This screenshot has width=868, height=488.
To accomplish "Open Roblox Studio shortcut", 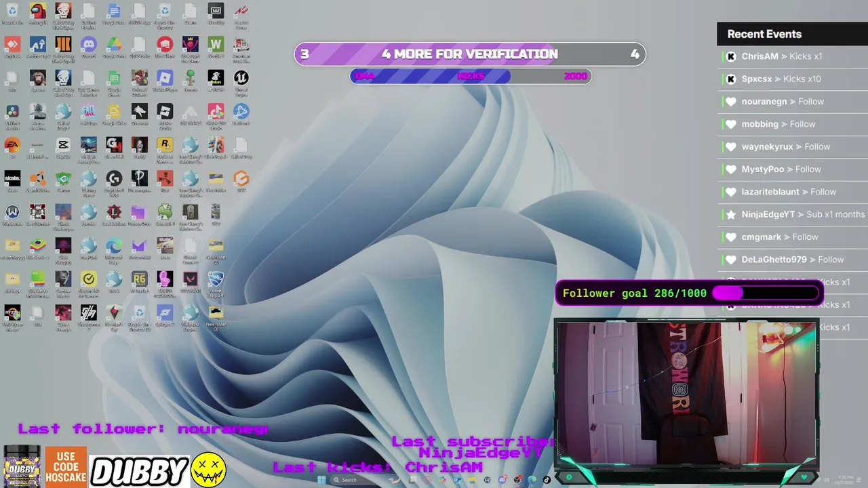I will (x=165, y=116).
